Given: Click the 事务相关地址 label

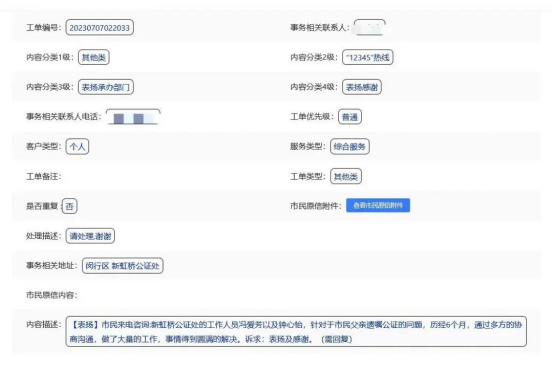Looking at the screenshot, I should point(52,266).
